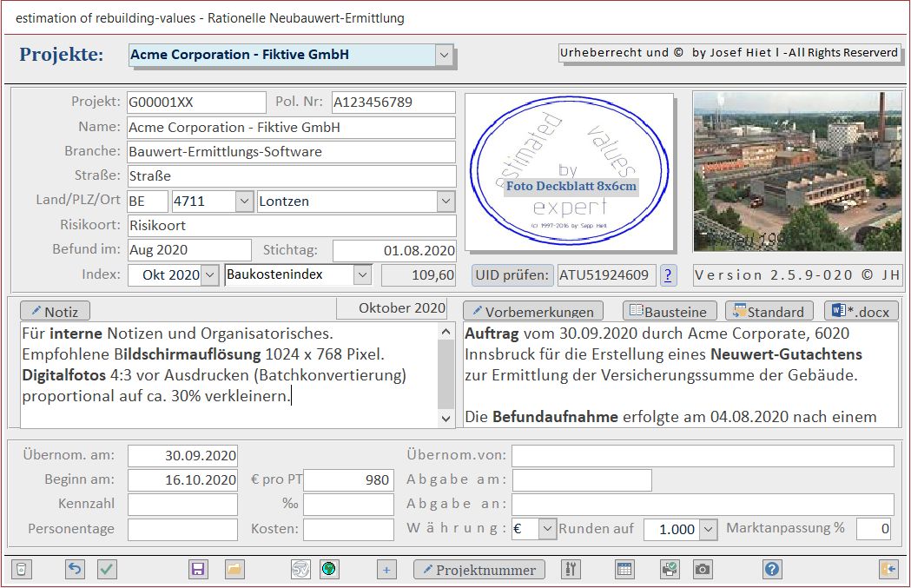Click the undo arrow icon
Image resolution: width=911 pixels, height=588 pixels.
76,570
